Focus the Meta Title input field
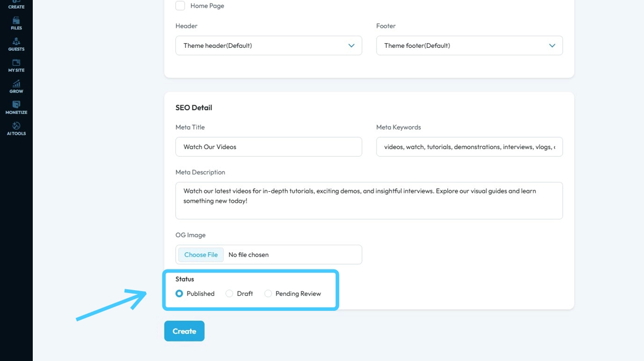This screenshot has height=361, width=644. (x=269, y=147)
